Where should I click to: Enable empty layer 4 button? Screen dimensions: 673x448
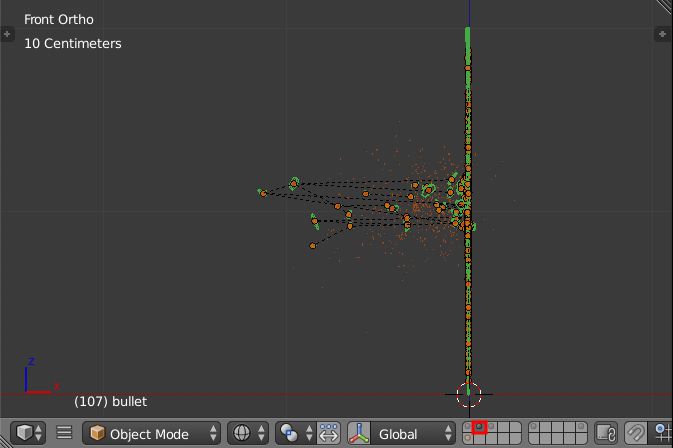[503, 427]
